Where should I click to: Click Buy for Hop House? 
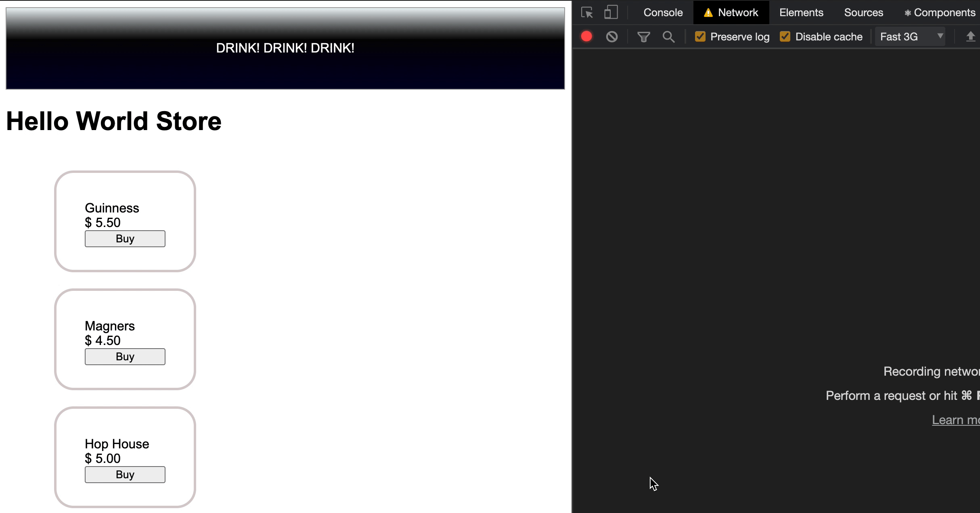[x=125, y=475]
